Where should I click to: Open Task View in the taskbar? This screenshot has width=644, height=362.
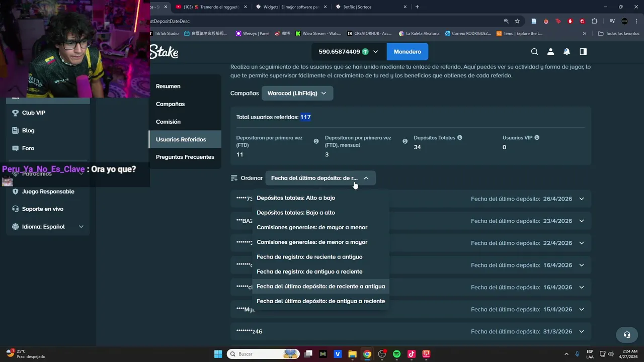point(308,354)
